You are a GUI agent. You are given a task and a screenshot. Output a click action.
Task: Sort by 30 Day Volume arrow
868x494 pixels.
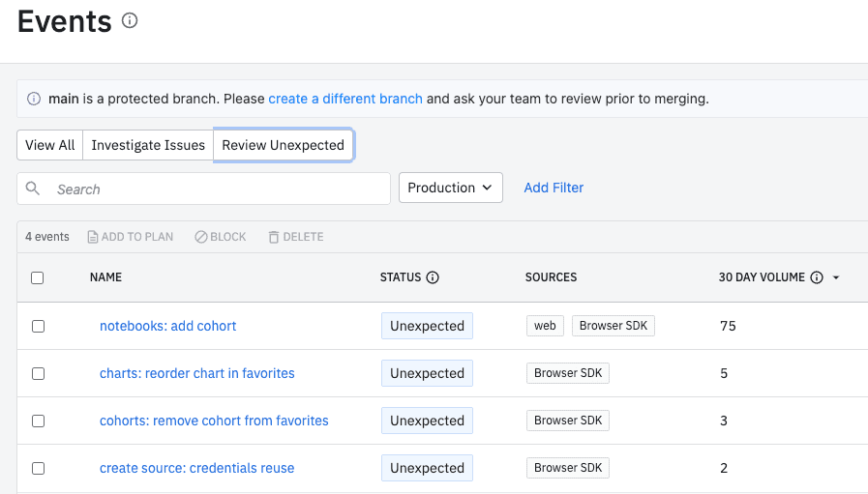[x=836, y=277]
